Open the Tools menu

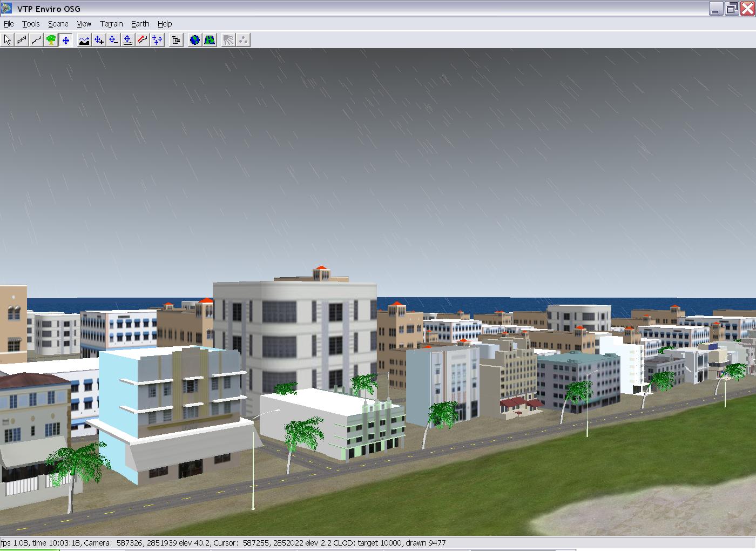(31, 24)
